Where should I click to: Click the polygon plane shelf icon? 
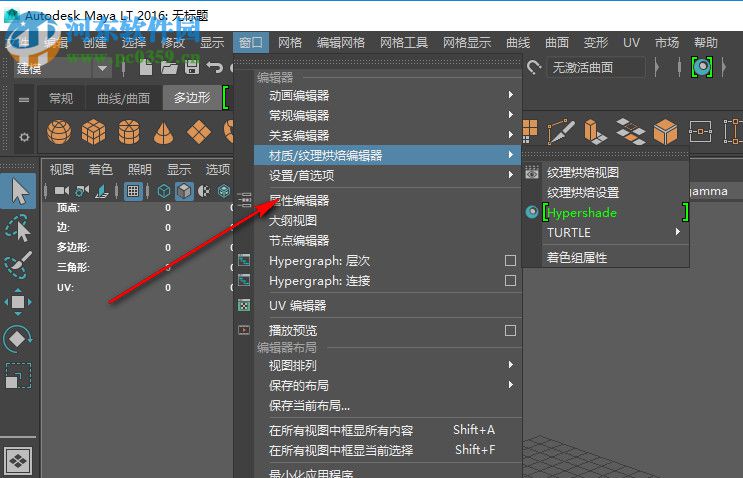[x=199, y=132]
